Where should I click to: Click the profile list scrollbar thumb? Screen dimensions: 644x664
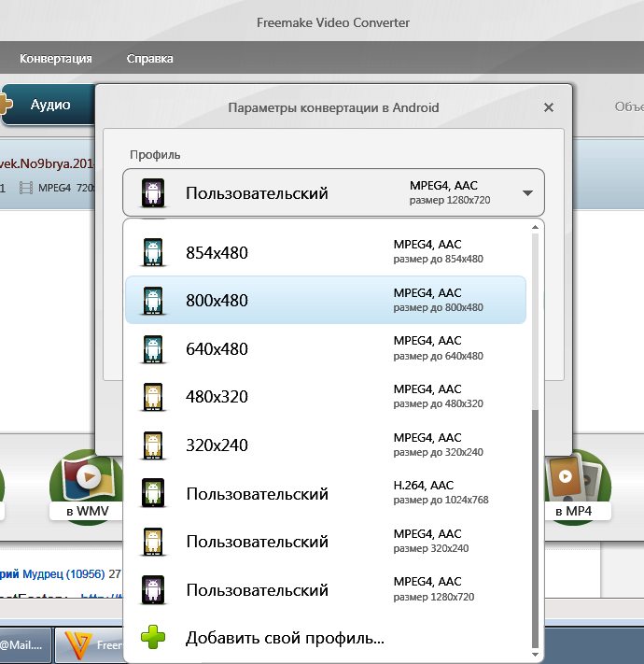(x=535, y=529)
